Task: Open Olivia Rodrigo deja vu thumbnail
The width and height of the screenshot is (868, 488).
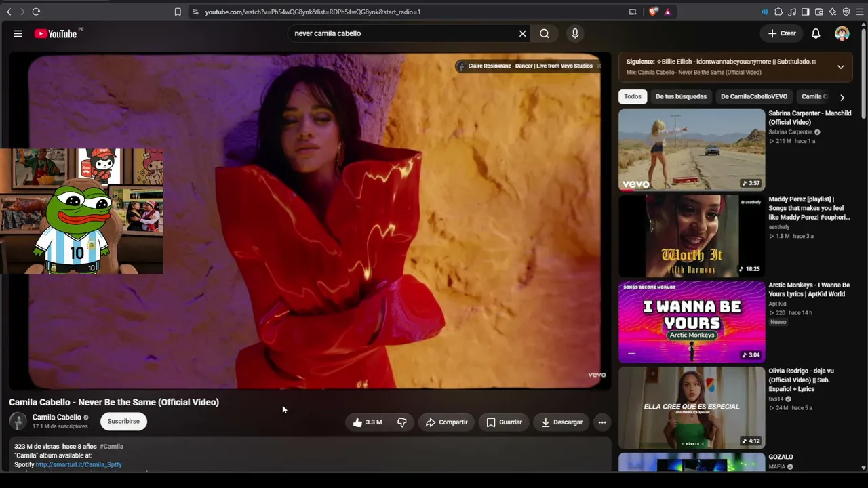Action: [692, 408]
